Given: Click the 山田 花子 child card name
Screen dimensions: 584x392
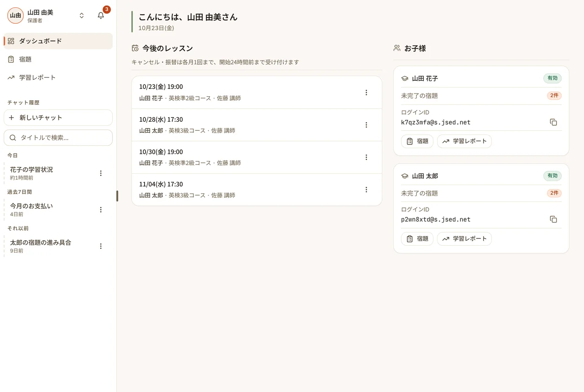Looking at the screenshot, I should [425, 78].
